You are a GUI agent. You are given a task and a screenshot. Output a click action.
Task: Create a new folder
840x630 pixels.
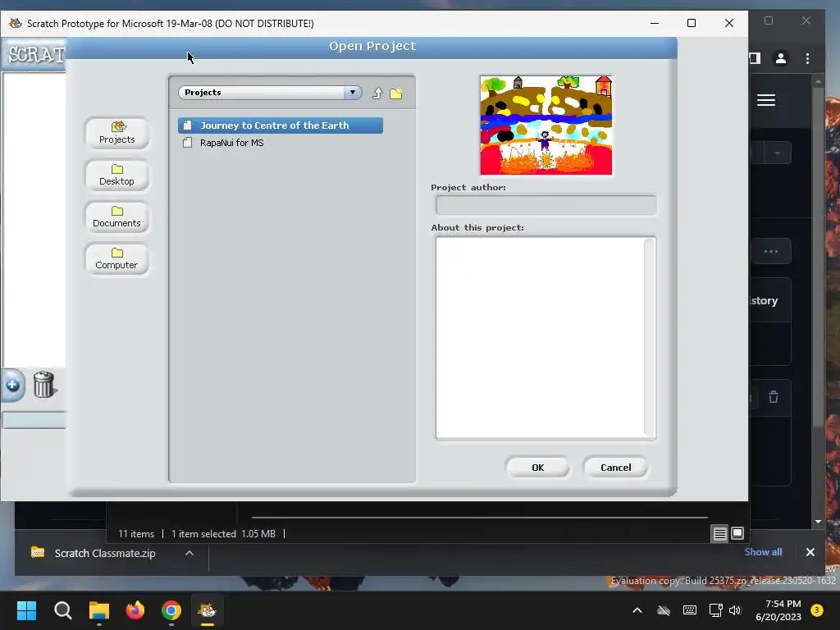[396, 94]
